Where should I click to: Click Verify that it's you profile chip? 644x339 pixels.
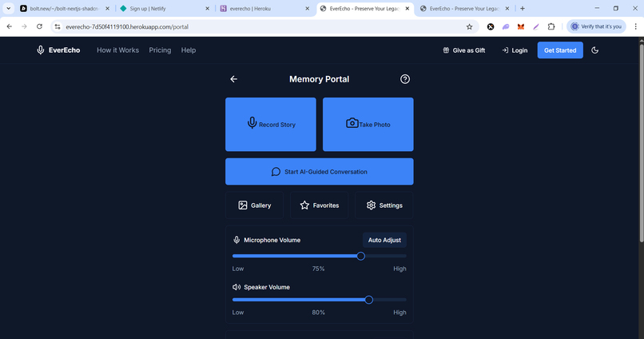click(596, 26)
